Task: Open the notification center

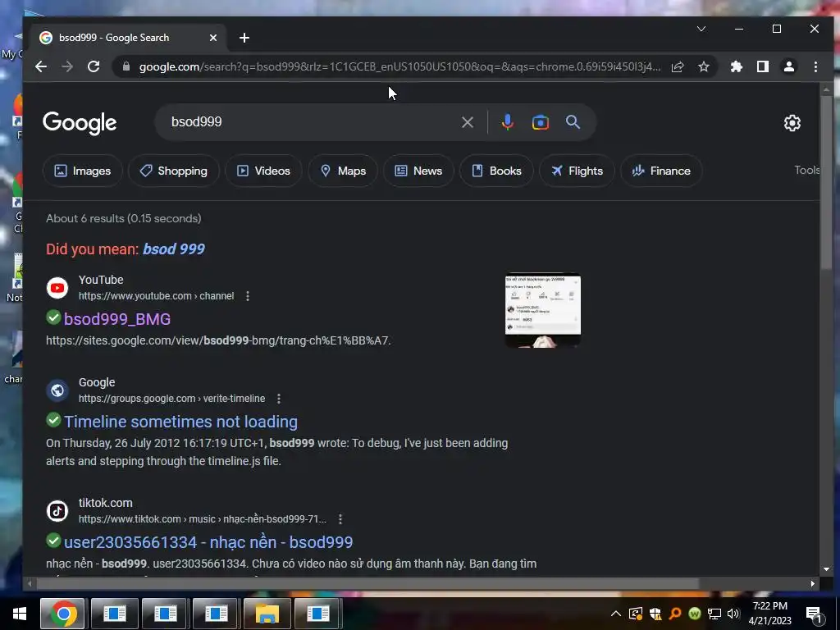Action: click(815, 614)
